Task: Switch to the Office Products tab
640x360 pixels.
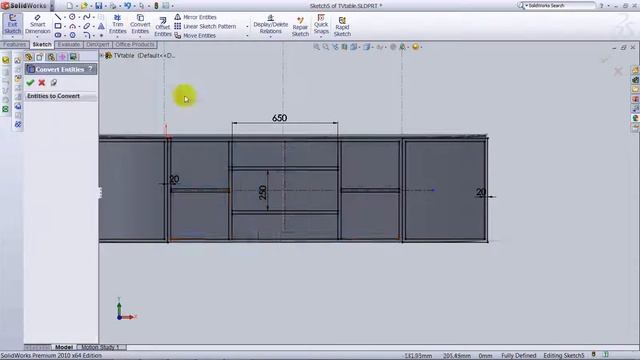Action: 135,44
